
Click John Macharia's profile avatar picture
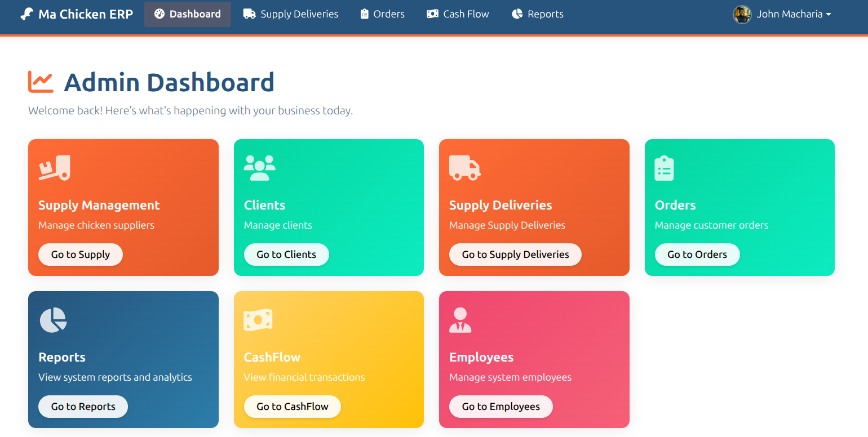(742, 14)
